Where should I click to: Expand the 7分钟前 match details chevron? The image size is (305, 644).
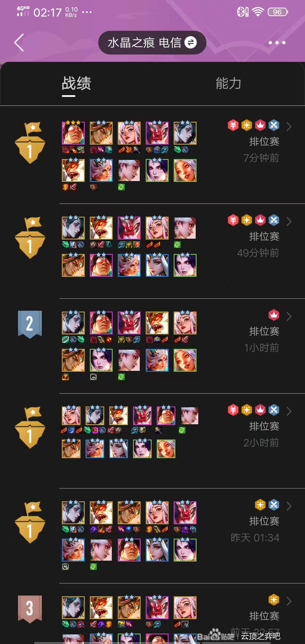289,127
